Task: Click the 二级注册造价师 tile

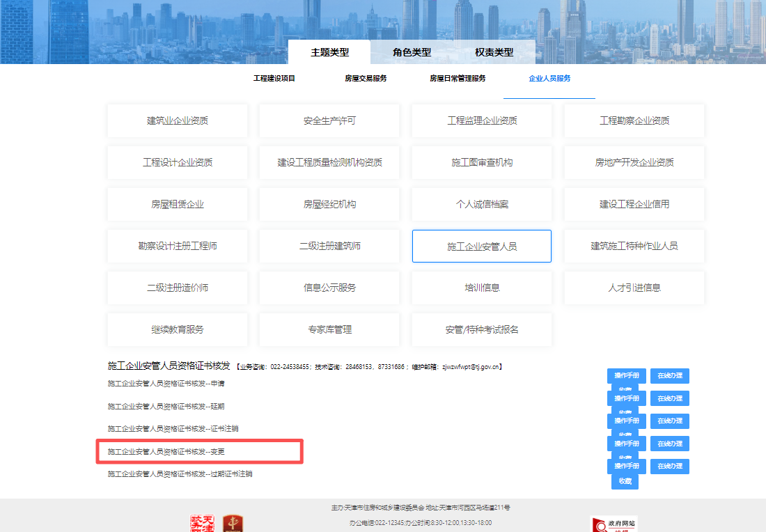Action: click(x=177, y=288)
